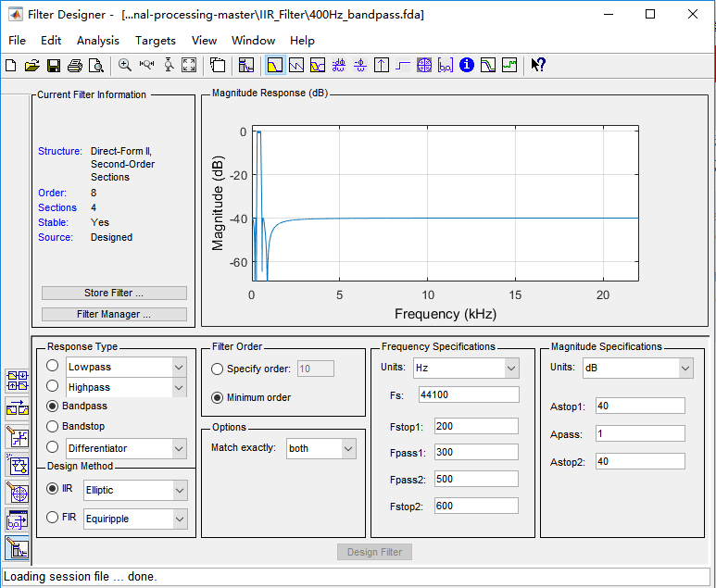Display the Phase Delay response icon
The width and height of the screenshot is (716, 588).
(x=360, y=66)
